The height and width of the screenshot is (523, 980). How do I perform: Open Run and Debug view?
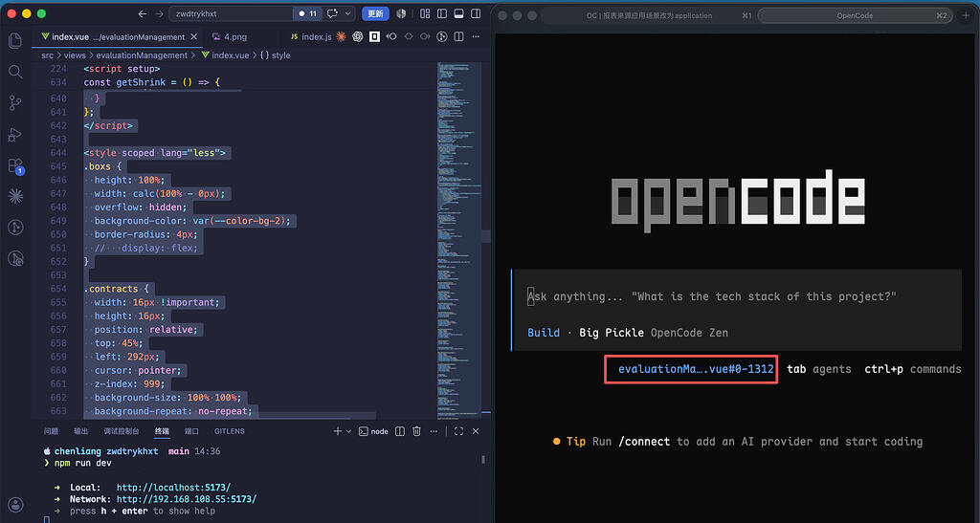15,134
